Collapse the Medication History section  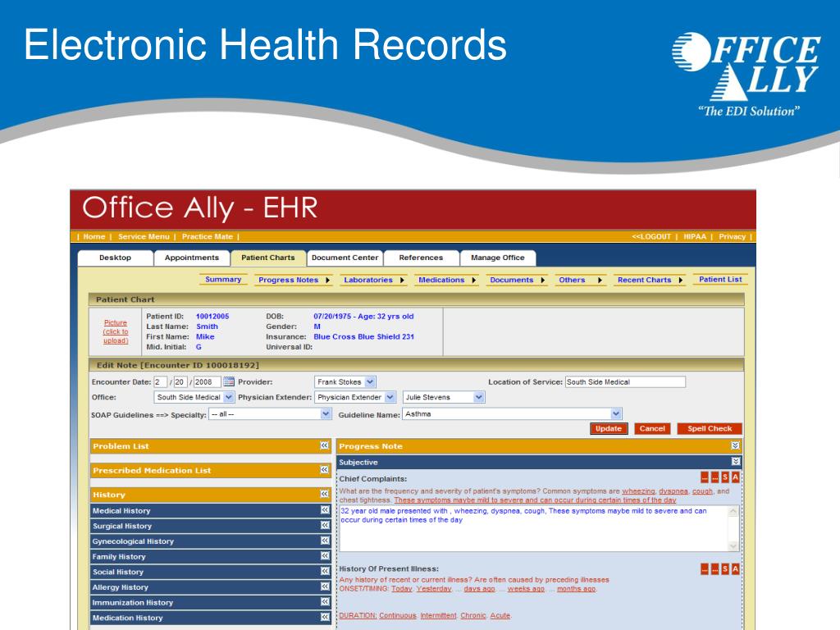tap(325, 617)
